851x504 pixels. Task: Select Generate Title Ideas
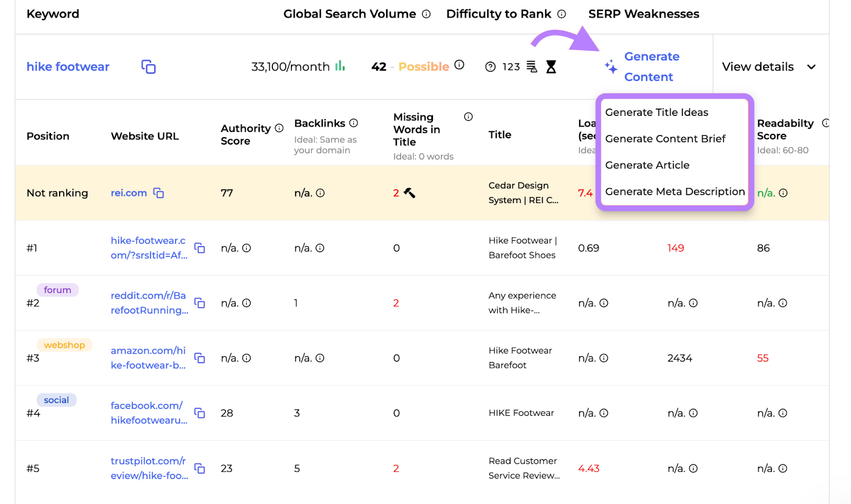[x=656, y=112]
